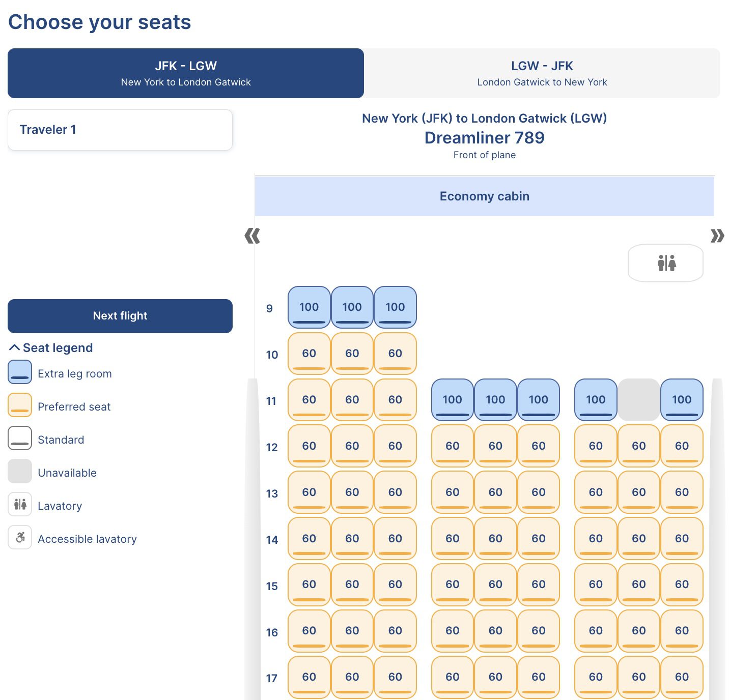Select the Extra leg room legend icon
This screenshot has height=700, width=729.
20,372
